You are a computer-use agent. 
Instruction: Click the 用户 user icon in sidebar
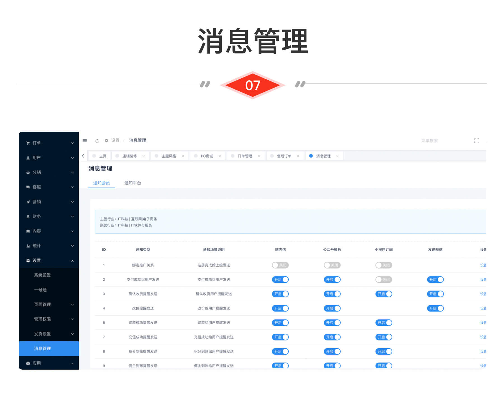coord(27,158)
